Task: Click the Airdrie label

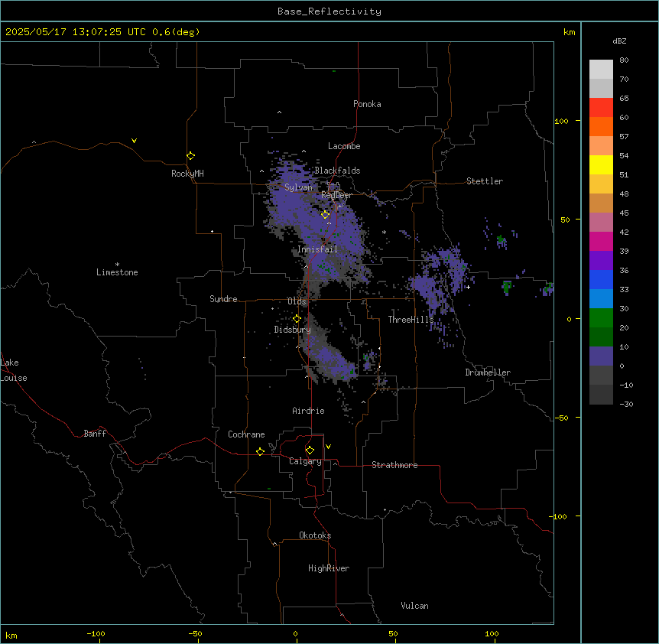Action: (309, 411)
